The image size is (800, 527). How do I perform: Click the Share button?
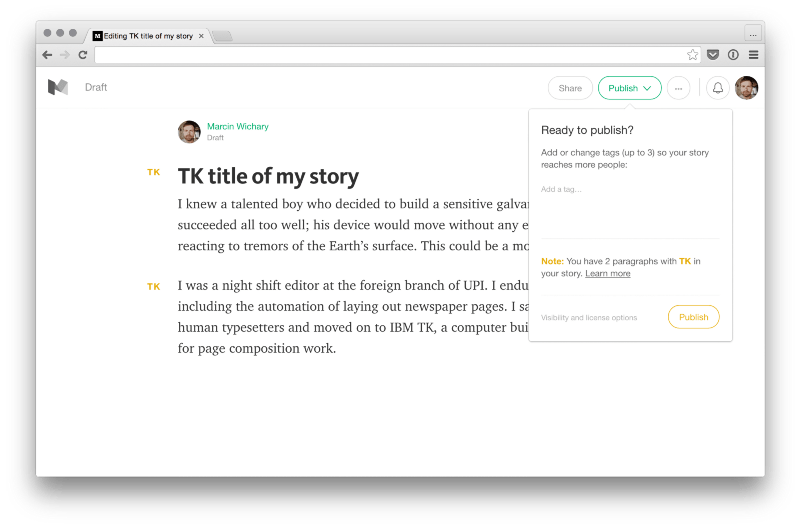click(570, 88)
